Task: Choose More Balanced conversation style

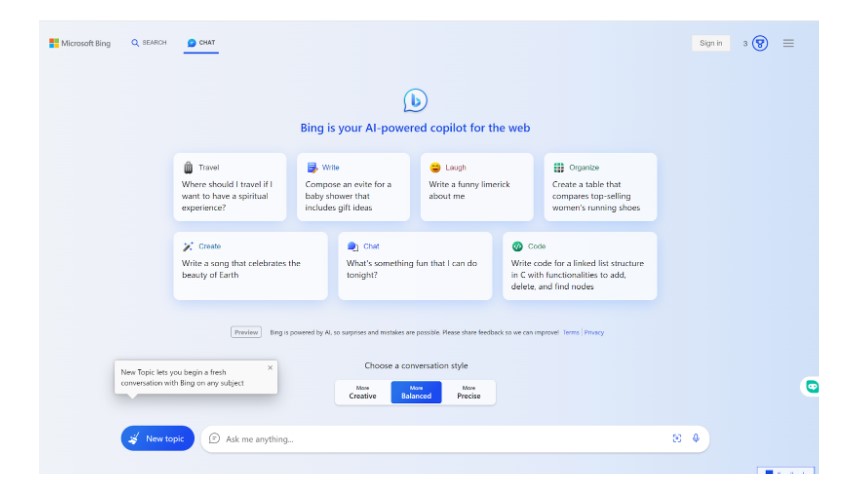Action: point(416,392)
